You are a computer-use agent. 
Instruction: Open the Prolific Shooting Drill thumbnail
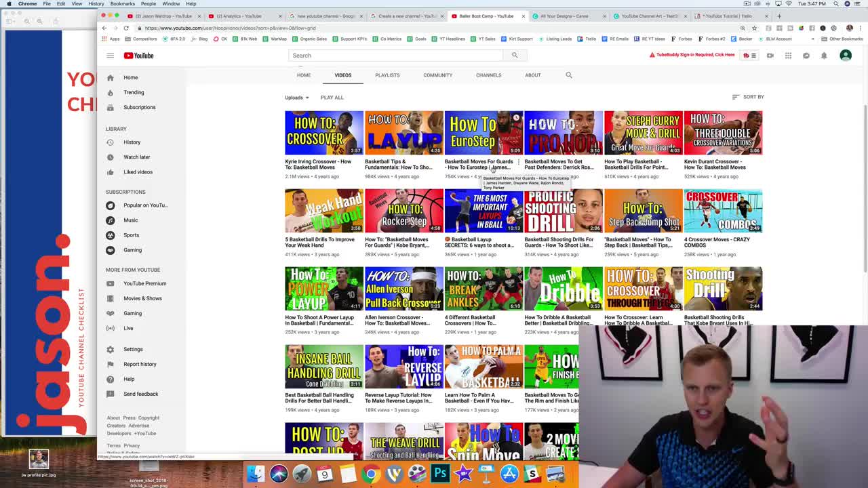click(564, 211)
